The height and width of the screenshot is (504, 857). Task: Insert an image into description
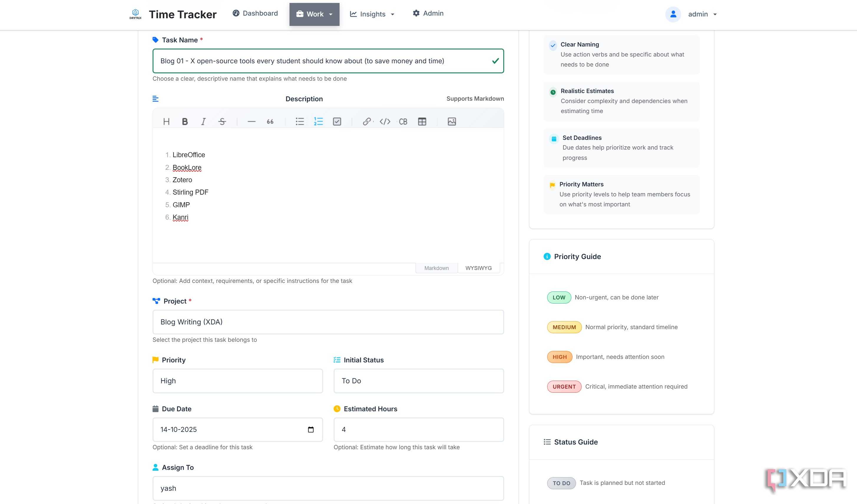[x=452, y=122]
